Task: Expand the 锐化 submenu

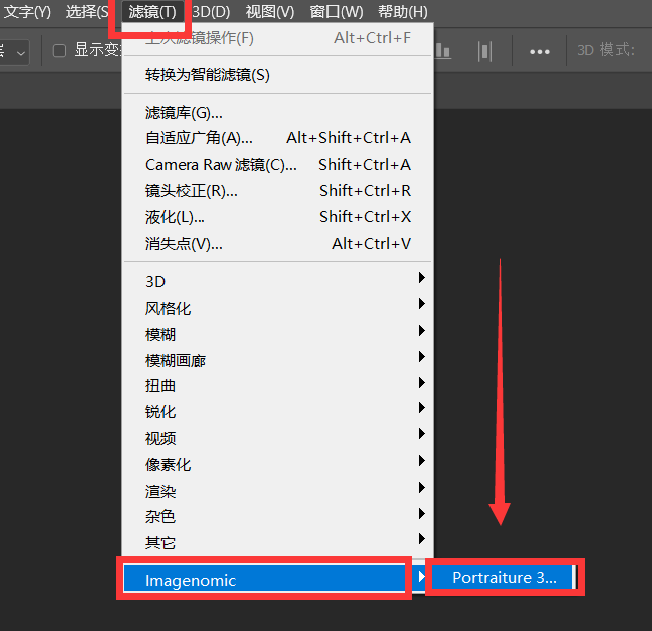Action: (277, 412)
